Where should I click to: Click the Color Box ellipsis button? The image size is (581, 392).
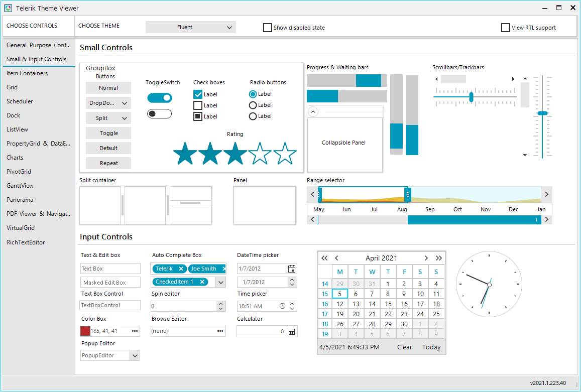coord(135,331)
